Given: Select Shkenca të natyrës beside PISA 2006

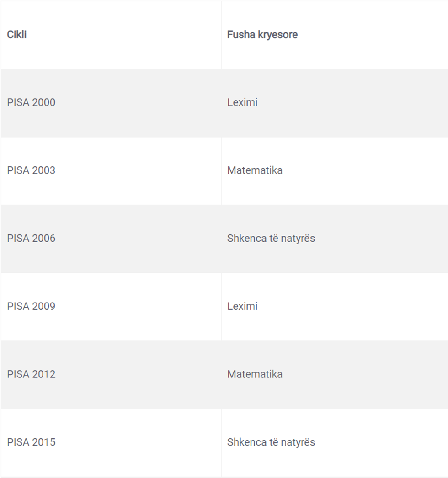Looking at the screenshot, I should 271,239.
